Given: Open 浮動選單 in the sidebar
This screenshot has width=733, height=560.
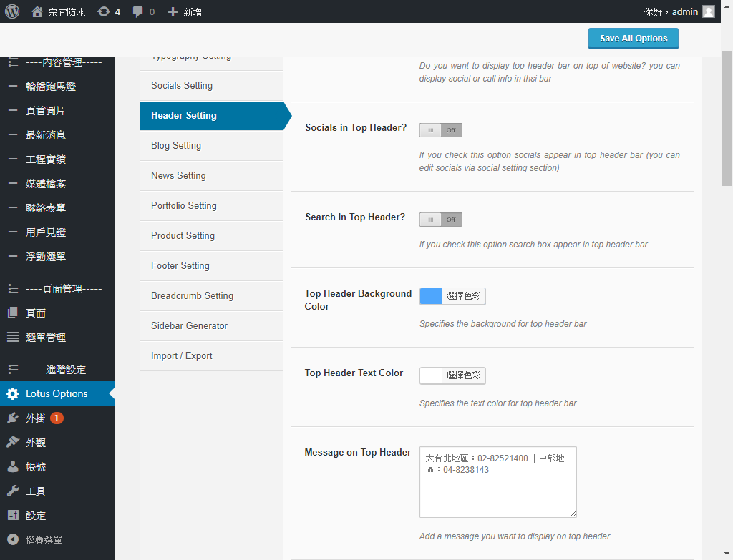Looking at the screenshot, I should pyautogui.click(x=45, y=257).
